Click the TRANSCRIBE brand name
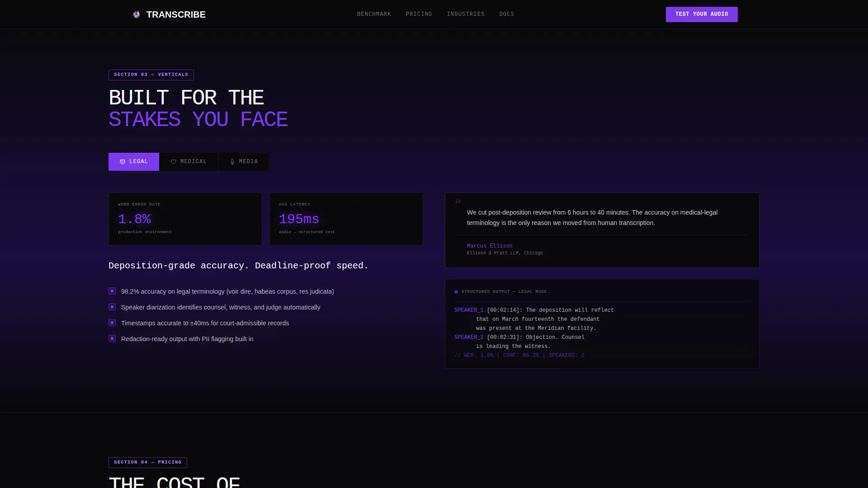Screen dimensions: 868x488 (x=176, y=14)
